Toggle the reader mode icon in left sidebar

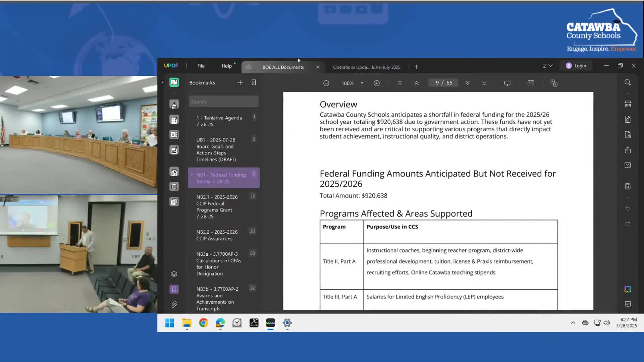(174, 82)
